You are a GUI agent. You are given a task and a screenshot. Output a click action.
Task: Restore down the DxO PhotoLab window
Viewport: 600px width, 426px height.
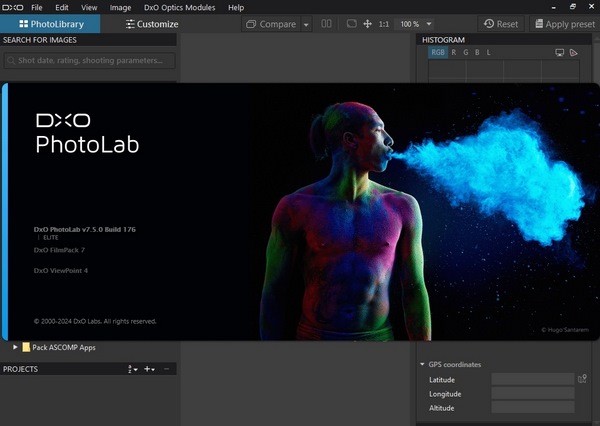pyautogui.click(x=572, y=7)
